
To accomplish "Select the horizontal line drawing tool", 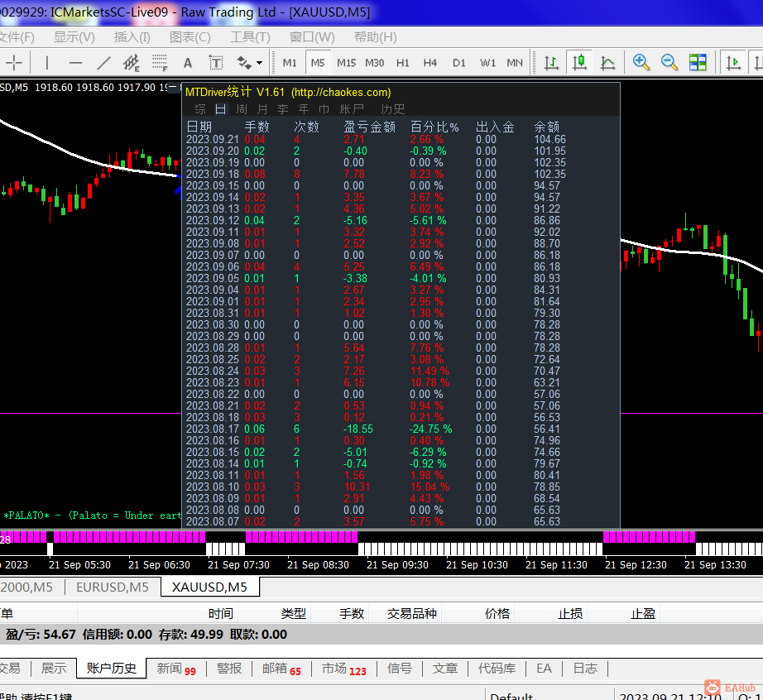I will 75,63.
